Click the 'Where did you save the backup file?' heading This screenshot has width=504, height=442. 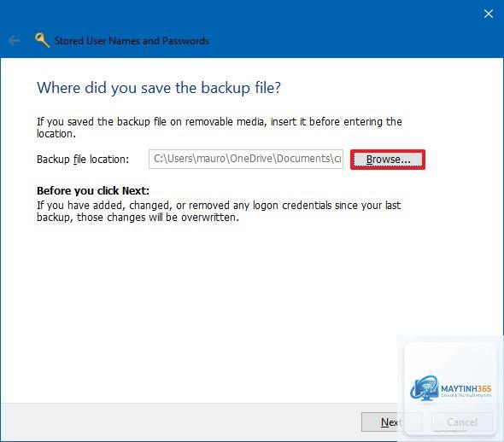click(x=159, y=88)
